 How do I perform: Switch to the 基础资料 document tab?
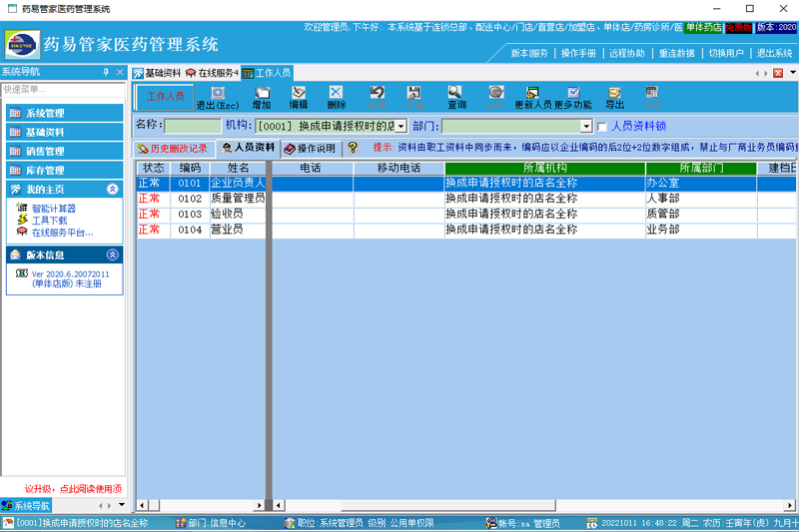point(157,73)
